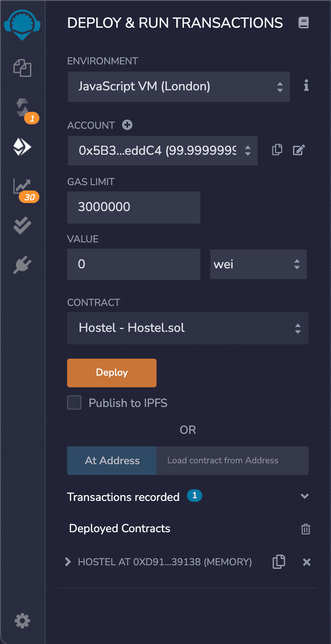
Task: Expand the deployed HOSTEL contract instance
Action: tap(68, 562)
